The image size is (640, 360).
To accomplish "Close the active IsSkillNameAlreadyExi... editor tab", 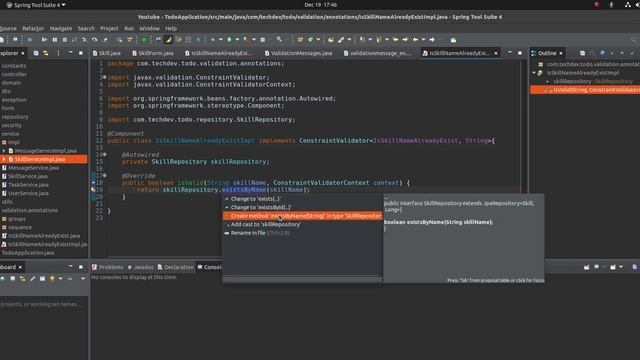I will 496,53.
